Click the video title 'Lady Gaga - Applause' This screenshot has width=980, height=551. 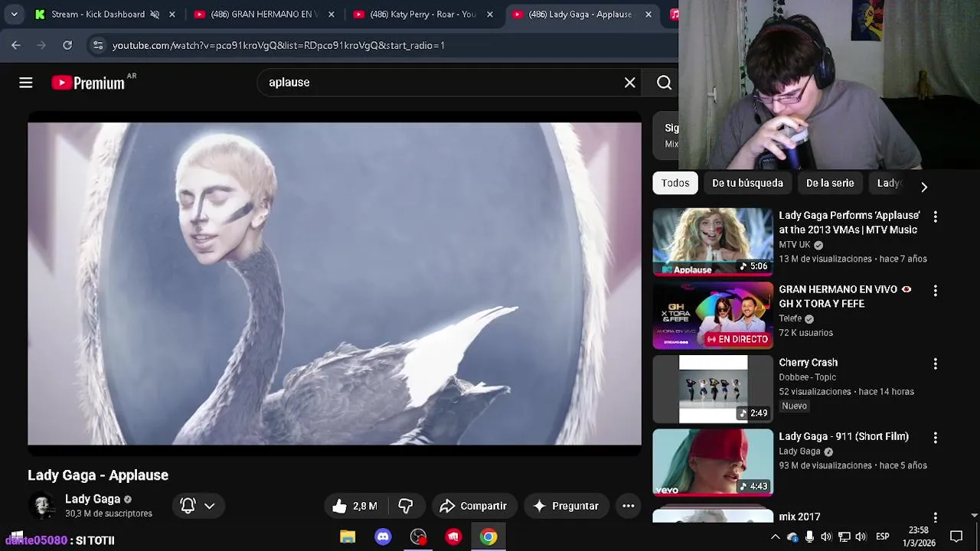pyautogui.click(x=98, y=475)
